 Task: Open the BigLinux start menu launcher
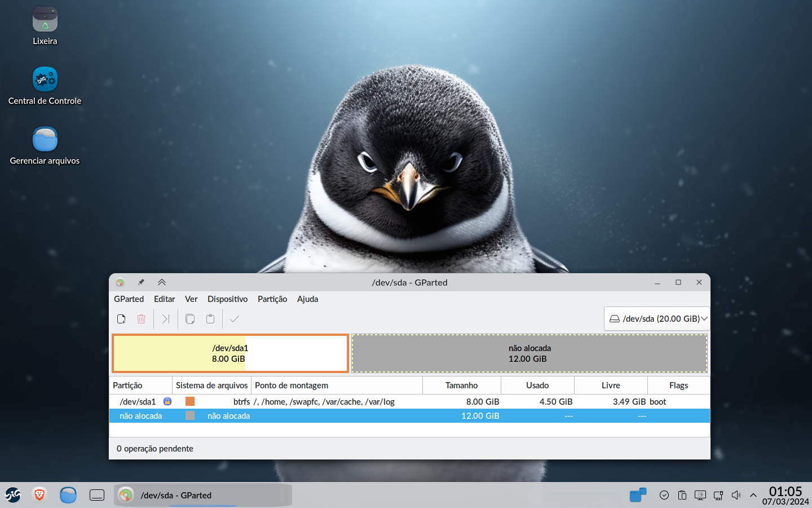click(13, 495)
